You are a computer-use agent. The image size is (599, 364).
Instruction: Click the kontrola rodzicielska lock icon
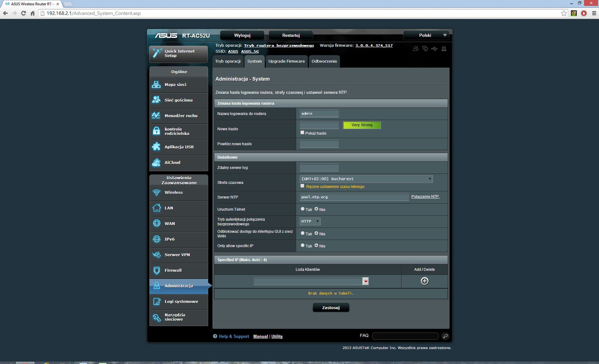[156, 131]
